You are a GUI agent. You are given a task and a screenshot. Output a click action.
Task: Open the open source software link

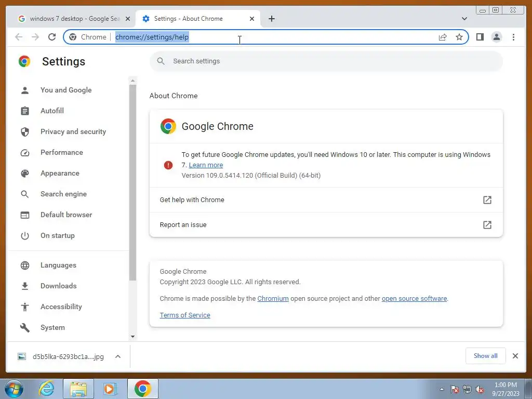[414, 299]
